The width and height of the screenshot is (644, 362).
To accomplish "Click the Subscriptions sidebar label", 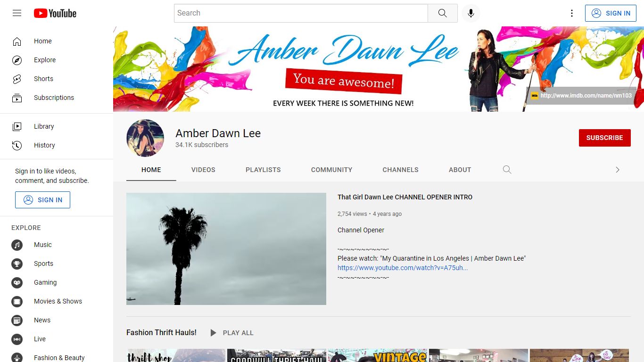I will coord(54,98).
